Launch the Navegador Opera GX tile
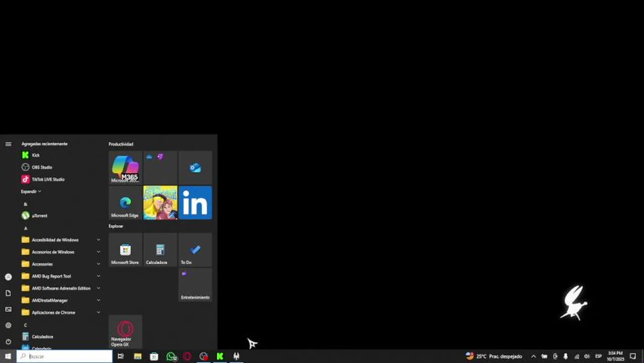This screenshot has height=363, width=644. click(125, 332)
